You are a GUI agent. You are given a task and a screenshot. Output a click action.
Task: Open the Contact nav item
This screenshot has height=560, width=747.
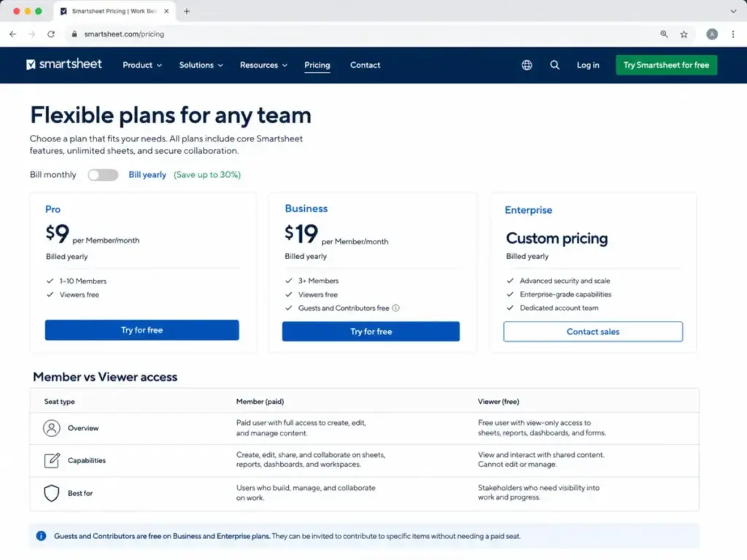click(365, 65)
